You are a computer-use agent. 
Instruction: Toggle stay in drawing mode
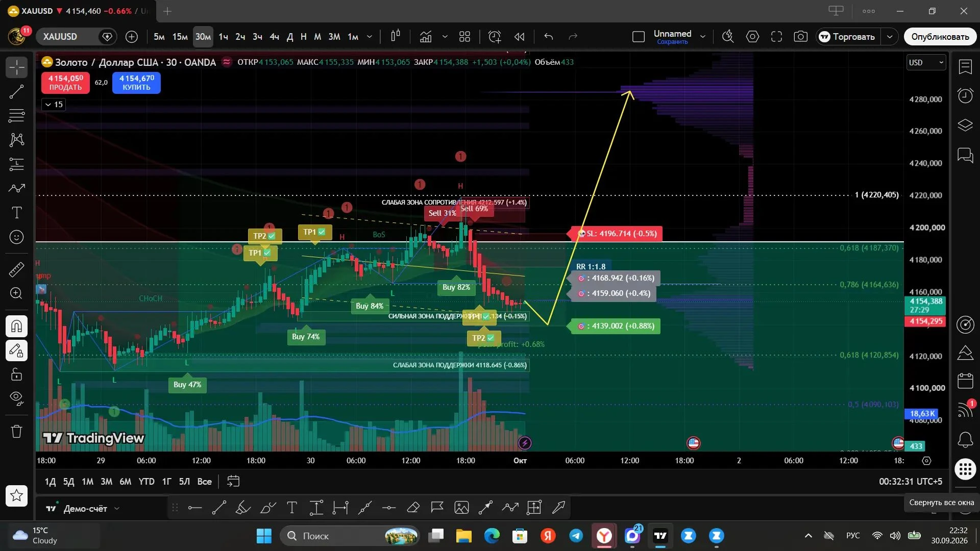tap(16, 350)
